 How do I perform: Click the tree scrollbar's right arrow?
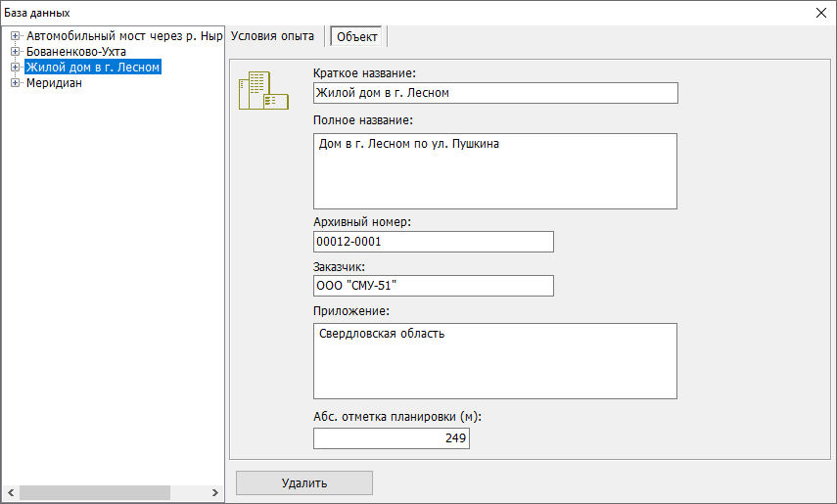tap(214, 492)
